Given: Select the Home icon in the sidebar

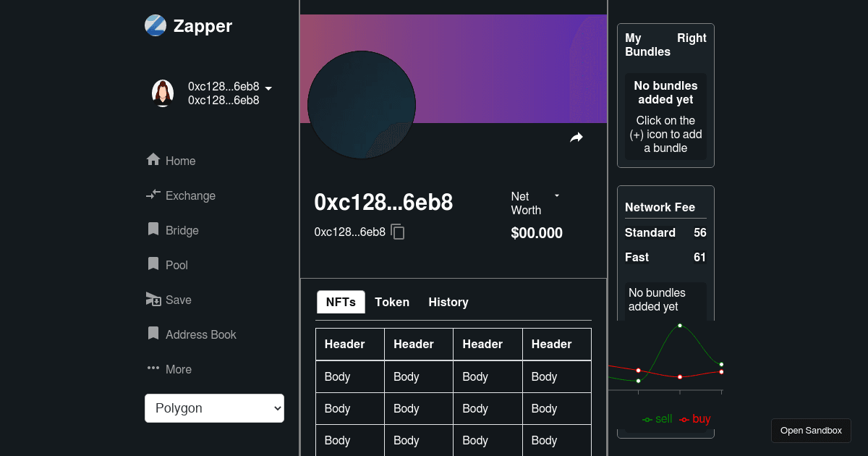Looking at the screenshot, I should 153,160.
